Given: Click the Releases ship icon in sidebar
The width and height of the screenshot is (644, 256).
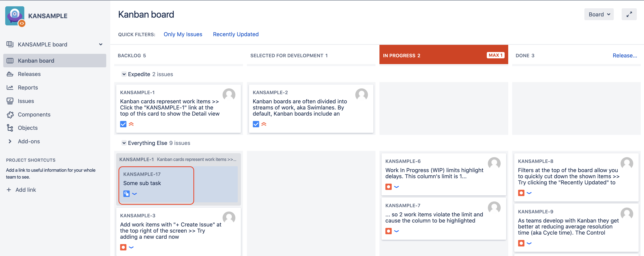Looking at the screenshot, I should pos(10,74).
